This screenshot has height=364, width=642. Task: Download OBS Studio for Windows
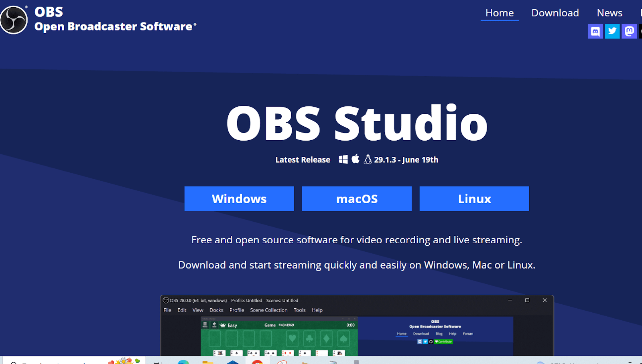(239, 199)
